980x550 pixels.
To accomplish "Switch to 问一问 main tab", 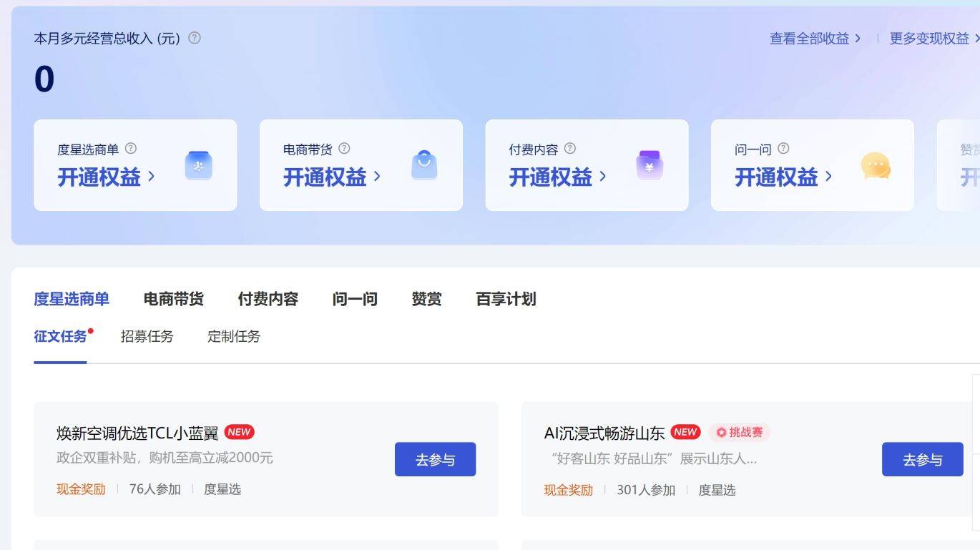I will (355, 299).
